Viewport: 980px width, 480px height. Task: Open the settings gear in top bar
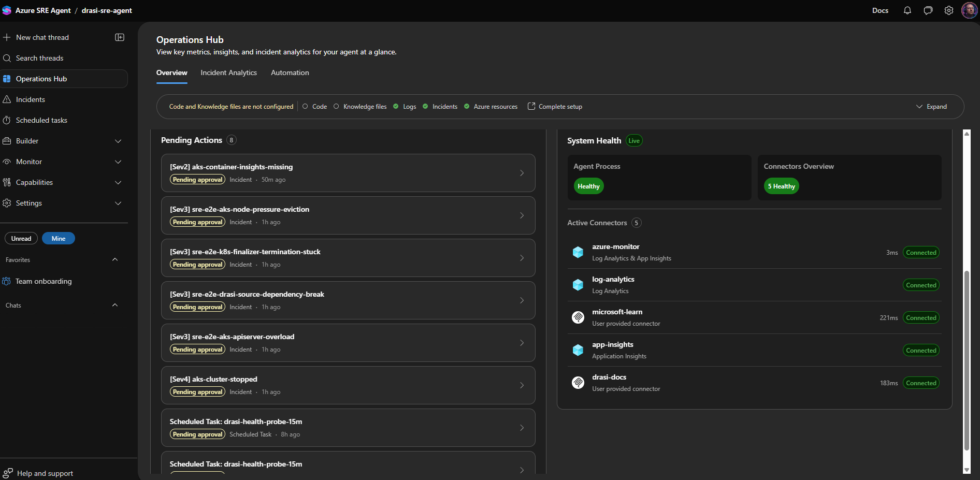coord(949,10)
